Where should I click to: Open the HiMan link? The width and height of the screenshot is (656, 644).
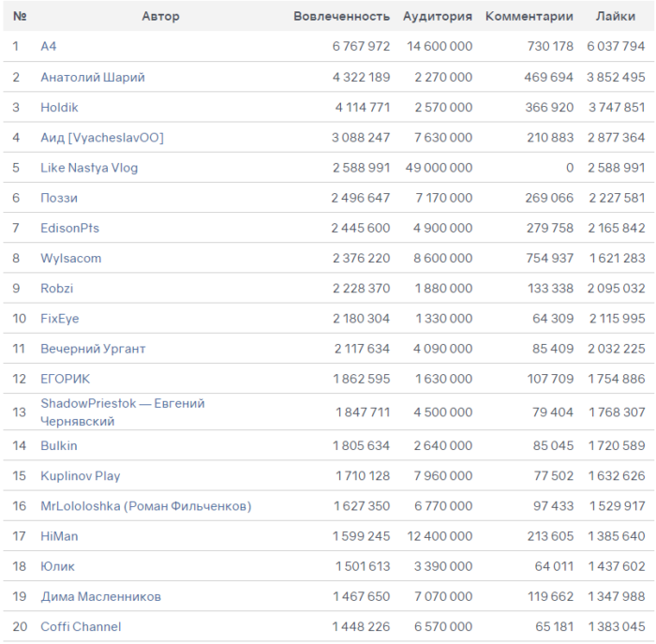[59, 535]
